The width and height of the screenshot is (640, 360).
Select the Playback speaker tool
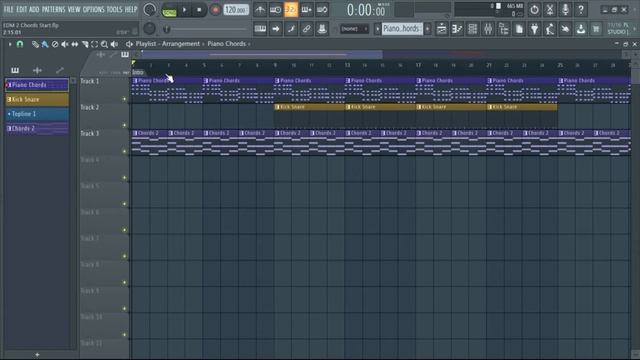tap(114, 44)
